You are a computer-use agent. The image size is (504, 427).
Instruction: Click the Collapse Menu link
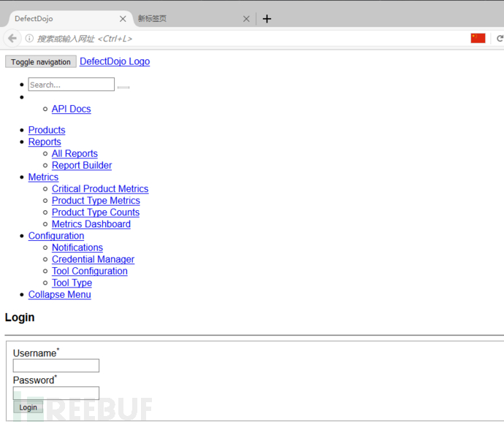(60, 295)
